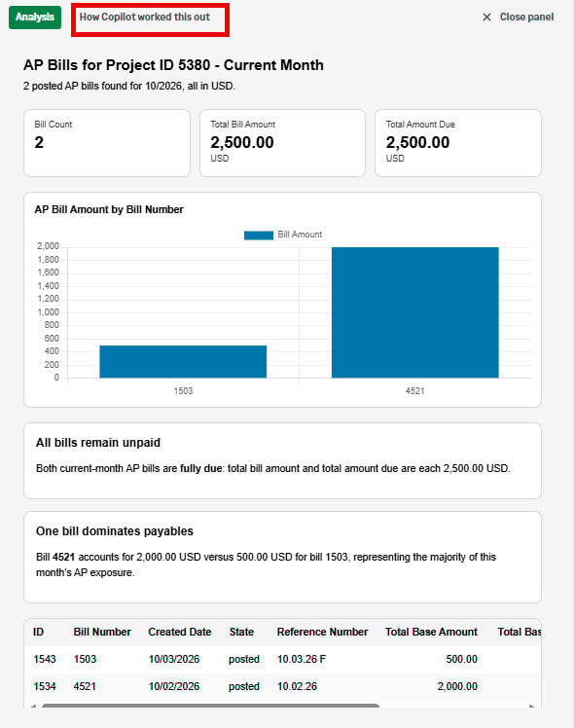Screen dimensions: 575x728
Task: Click the 'All bills remain unpaid' heading
Action: [98, 443]
